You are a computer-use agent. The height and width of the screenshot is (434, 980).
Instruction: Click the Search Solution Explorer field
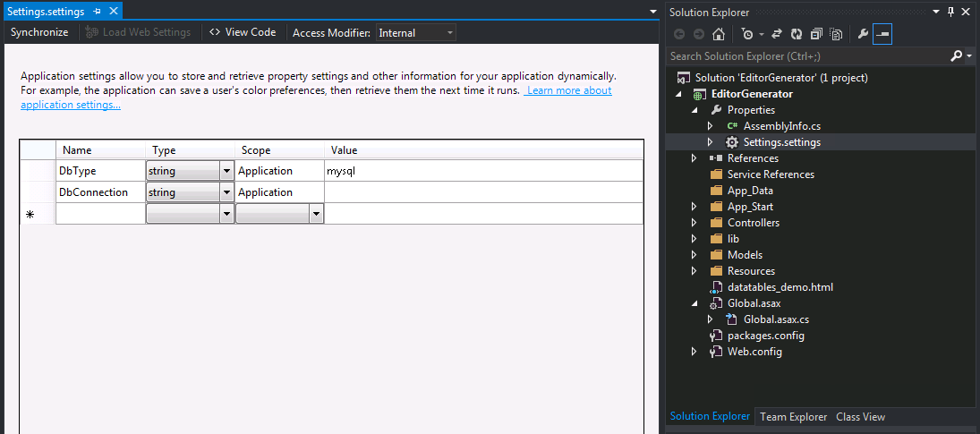[x=809, y=56]
